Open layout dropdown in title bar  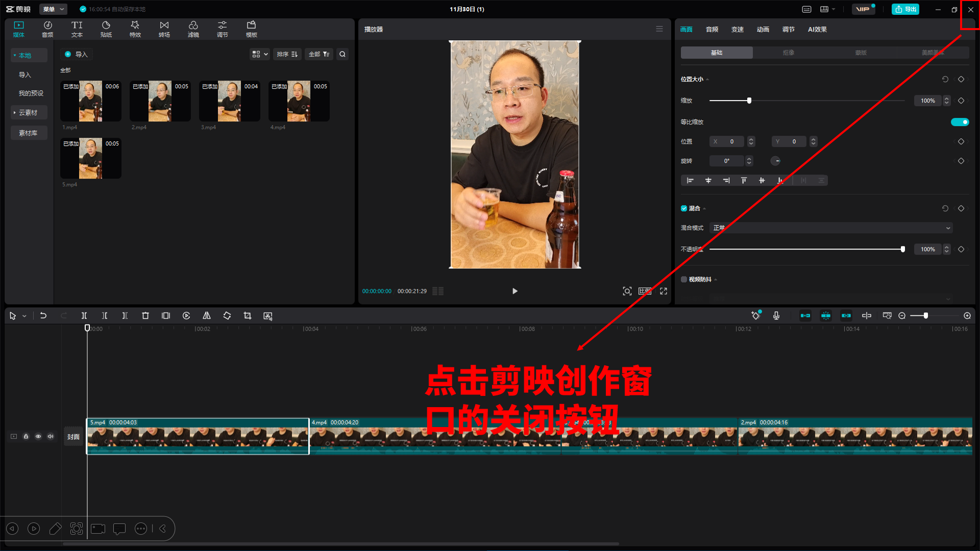coord(827,9)
